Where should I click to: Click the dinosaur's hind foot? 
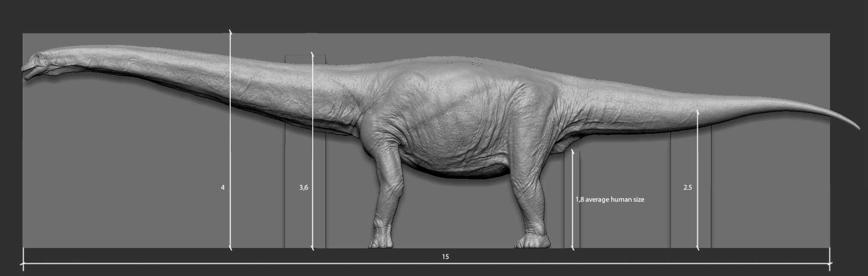[533, 241]
